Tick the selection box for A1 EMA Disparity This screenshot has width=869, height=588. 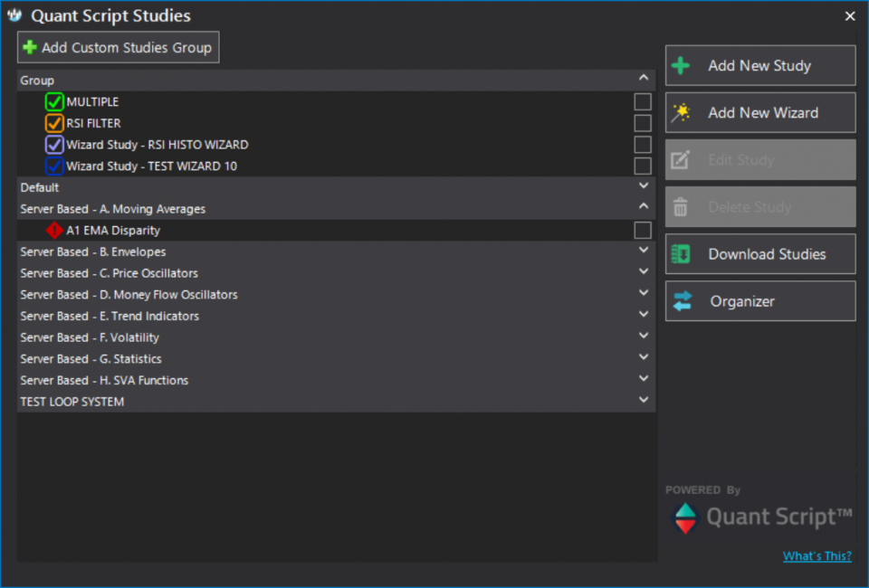(643, 231)
